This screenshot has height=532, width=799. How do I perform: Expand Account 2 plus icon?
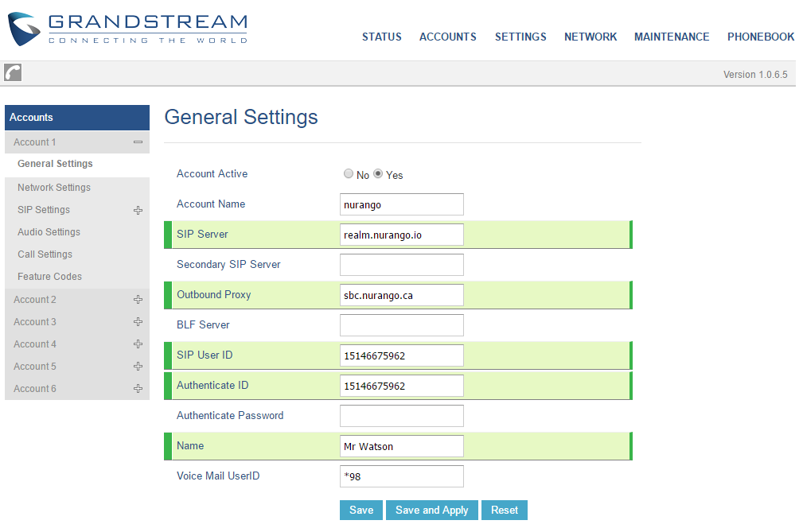point(138,299)
